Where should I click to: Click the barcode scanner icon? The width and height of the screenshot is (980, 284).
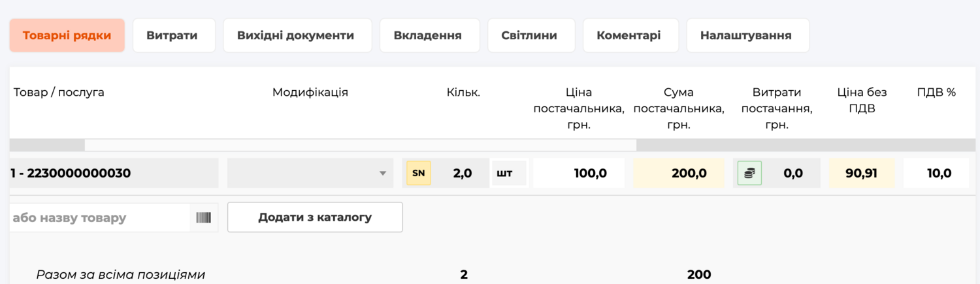pos(204,217)
